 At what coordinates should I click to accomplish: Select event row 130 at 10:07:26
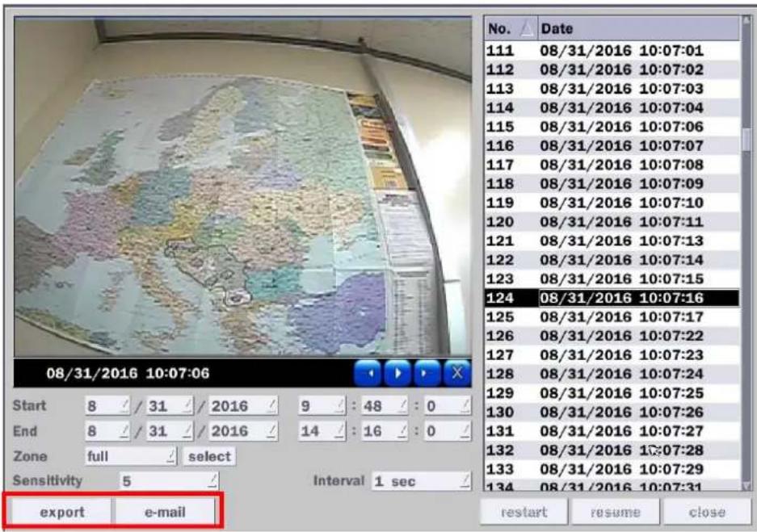tap(612, 412)
